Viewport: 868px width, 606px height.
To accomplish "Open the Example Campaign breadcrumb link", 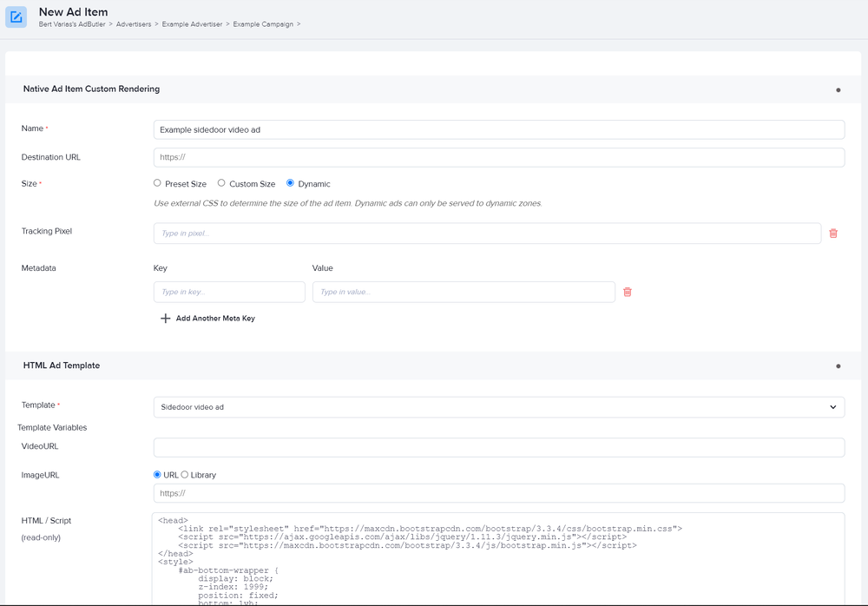I will click(263, 24).
